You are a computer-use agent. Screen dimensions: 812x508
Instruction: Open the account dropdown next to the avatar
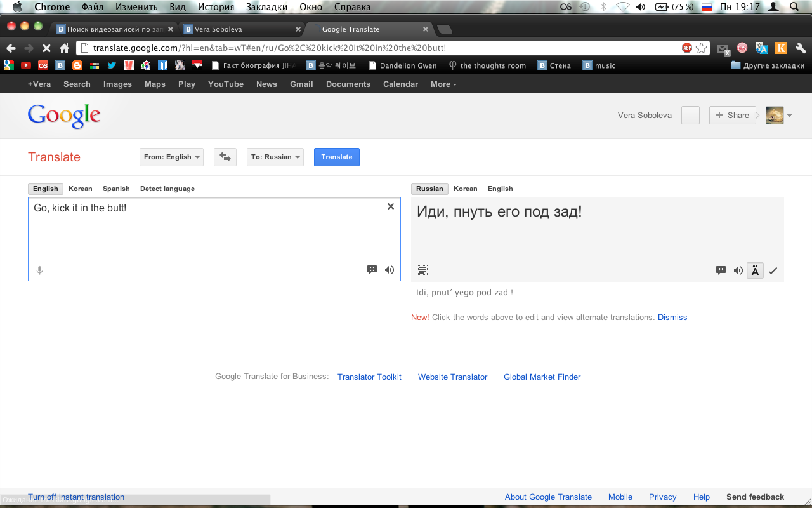789,116
